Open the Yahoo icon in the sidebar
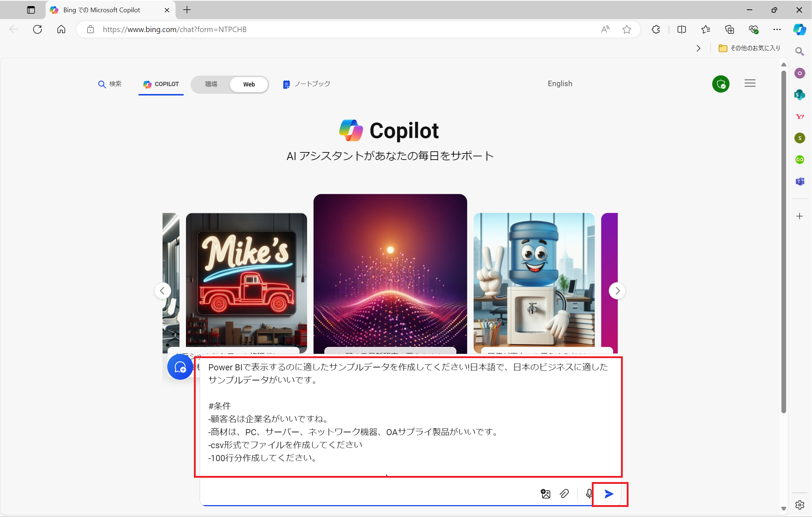This screenshot has height=517, width=812. click(800, 116)
